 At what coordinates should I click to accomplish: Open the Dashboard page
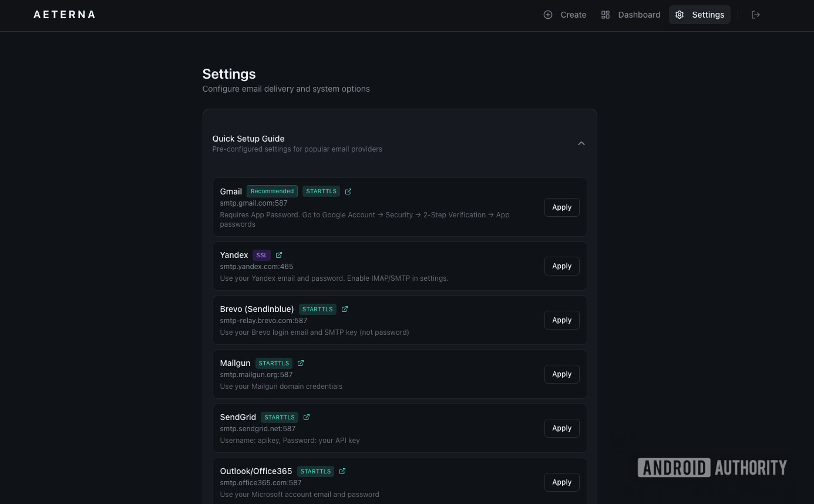click(x=631, y=15)
